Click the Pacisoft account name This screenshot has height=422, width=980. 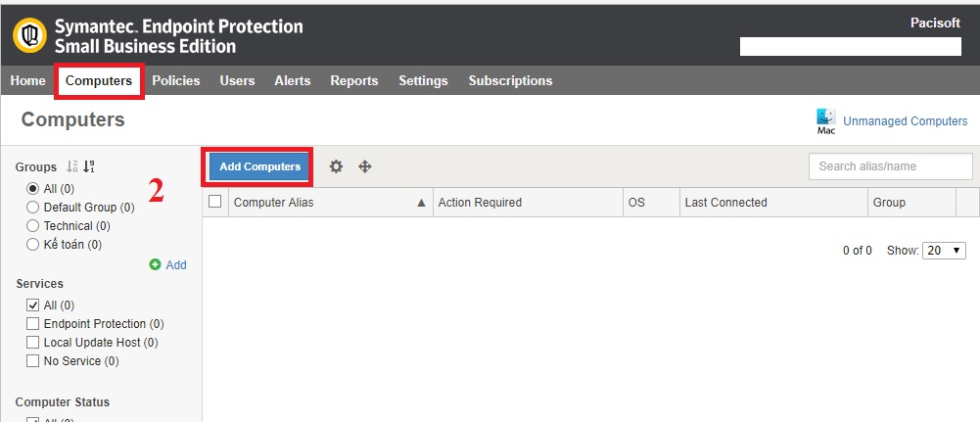pyautogui.click(x=935, y=23)
